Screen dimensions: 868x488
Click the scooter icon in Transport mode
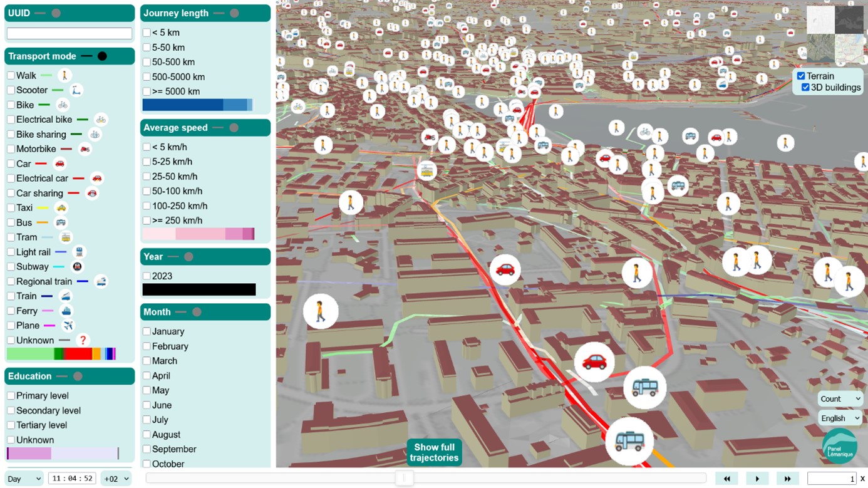[75, 90]
